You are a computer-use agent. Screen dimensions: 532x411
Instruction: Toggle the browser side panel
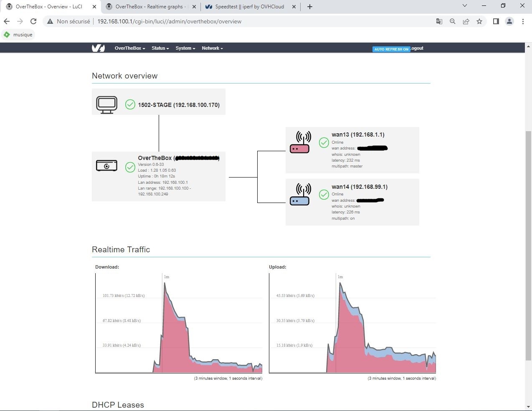pos(496,21)
